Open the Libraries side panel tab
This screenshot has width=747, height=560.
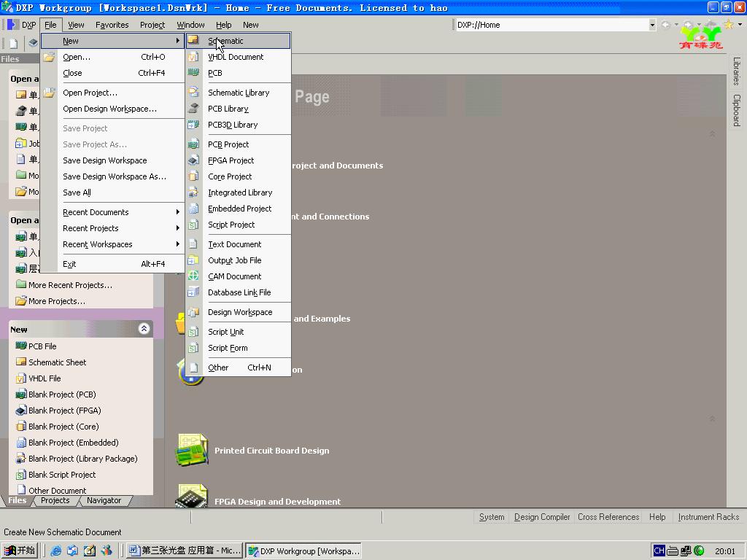tap(737, 71)
